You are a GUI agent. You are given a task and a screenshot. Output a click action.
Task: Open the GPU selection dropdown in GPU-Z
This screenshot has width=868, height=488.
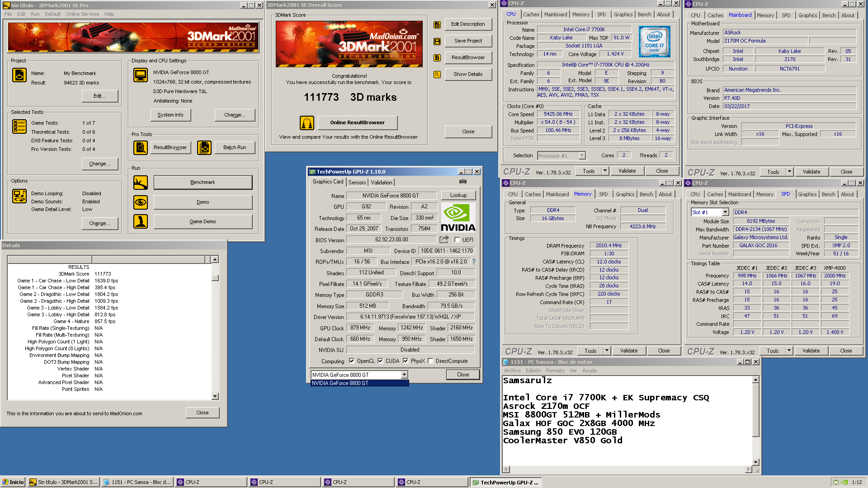405,375
